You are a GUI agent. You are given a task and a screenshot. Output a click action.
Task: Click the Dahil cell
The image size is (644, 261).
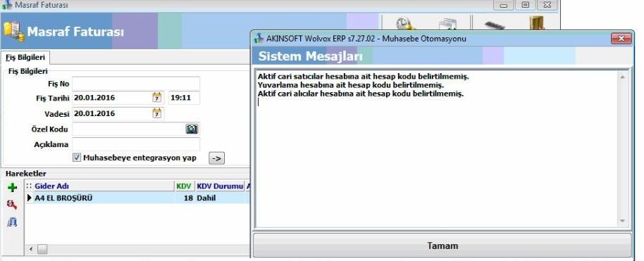coord(219,198)
